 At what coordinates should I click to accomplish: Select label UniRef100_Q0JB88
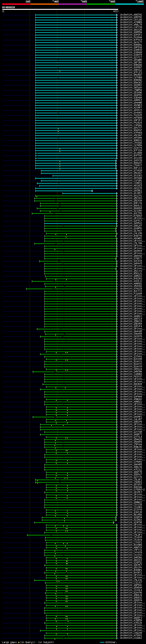(x=131, y=153)
